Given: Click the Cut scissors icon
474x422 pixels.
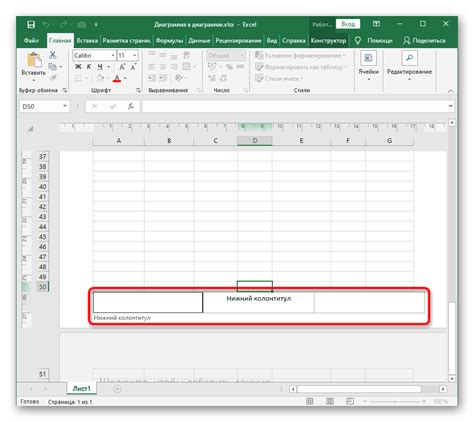Looking at the screenshot, I should click(53, 55).
